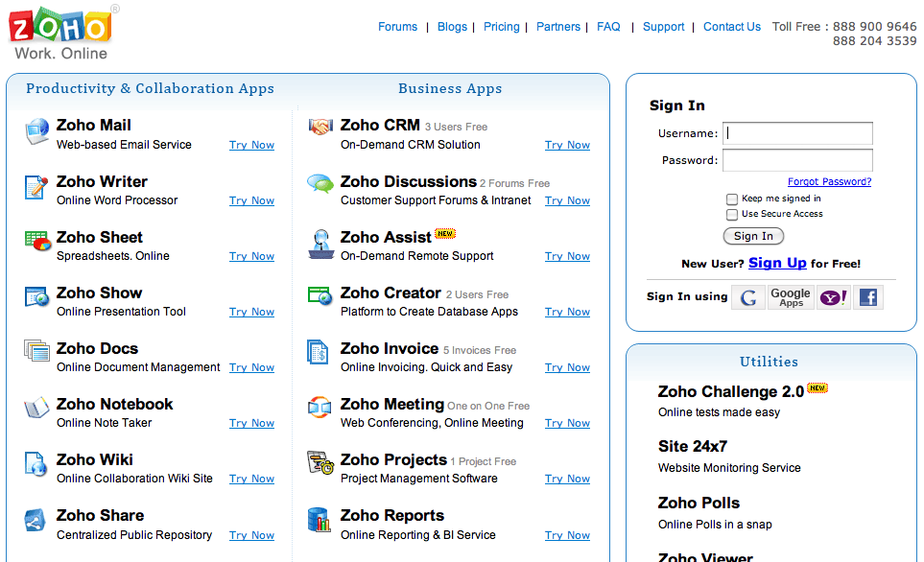The height and width of the screenshot is (562, 924).
Task: Click into the Password input field
Action: coord(797,160)
